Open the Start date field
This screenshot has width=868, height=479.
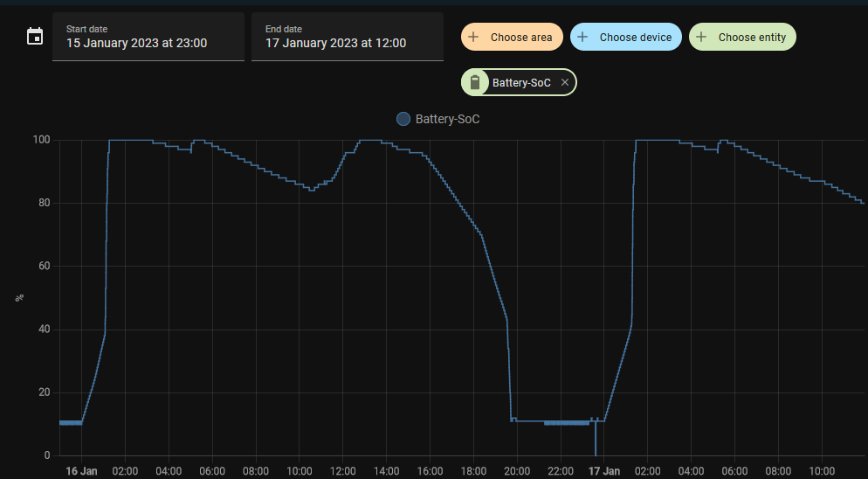(148, 37)
